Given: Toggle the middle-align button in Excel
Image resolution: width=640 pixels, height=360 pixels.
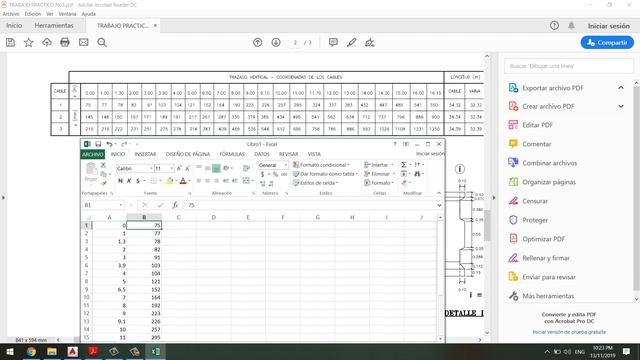Looking at the screenshot, I should click(x=216, y=168).
